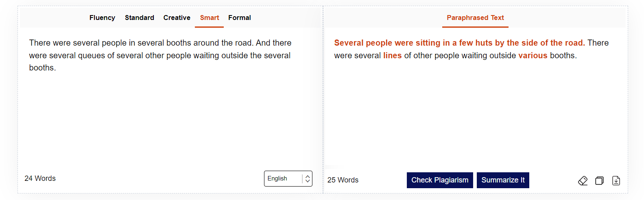Click the Summarize It button
Viewport: 644px width, 200px height.
pyautogui.click(x=503, y=180)
